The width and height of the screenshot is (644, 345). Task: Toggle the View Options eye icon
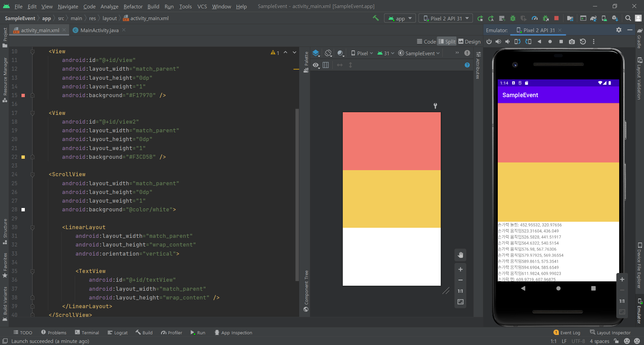click(x=316, y=65)
